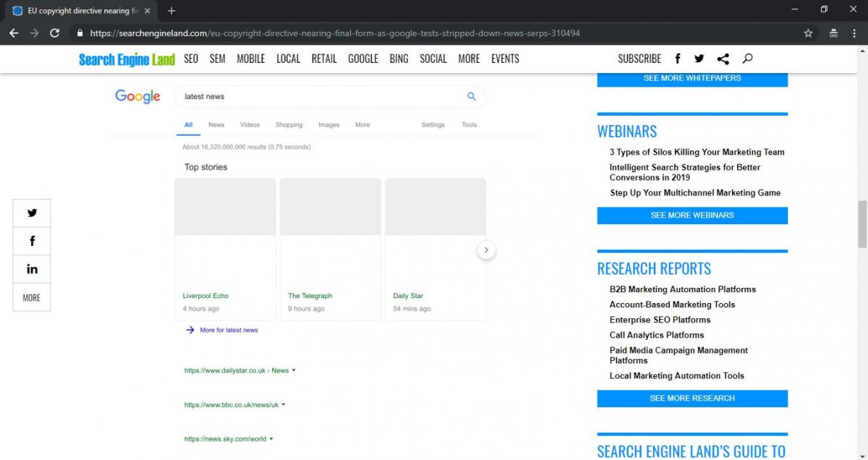
Task: Open the Enterprise SEO Platforms link
Action: click(x=660, y=320)
